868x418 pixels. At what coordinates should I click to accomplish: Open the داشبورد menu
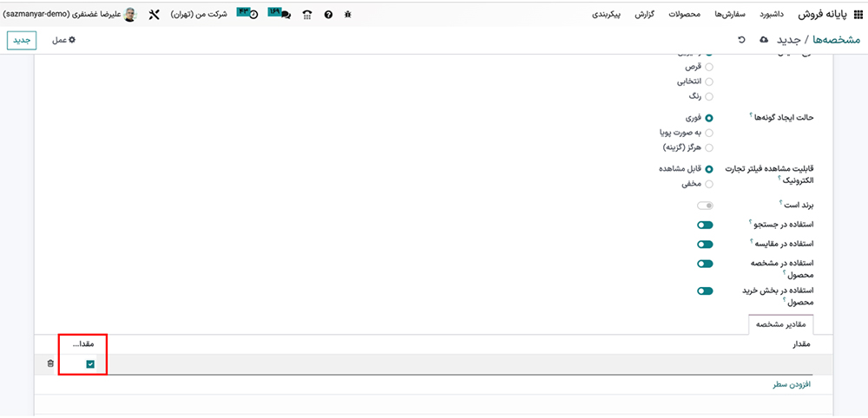pyautogui.click(x=771, y=15)
